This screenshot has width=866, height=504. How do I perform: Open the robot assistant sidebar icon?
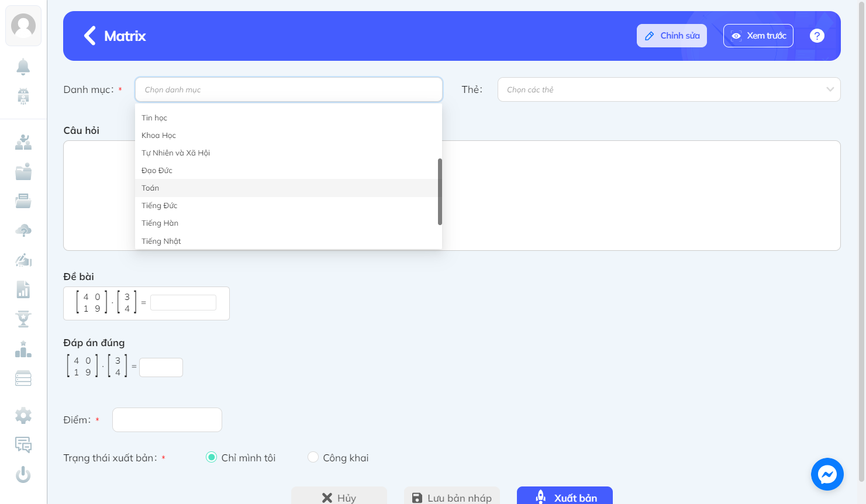click(x=23, y=96)
